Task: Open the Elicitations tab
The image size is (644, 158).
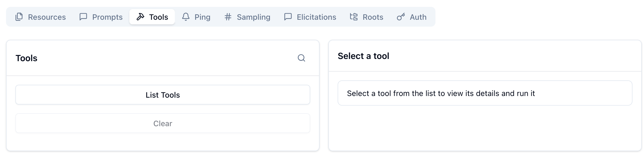Action: (x=310, y=17)
